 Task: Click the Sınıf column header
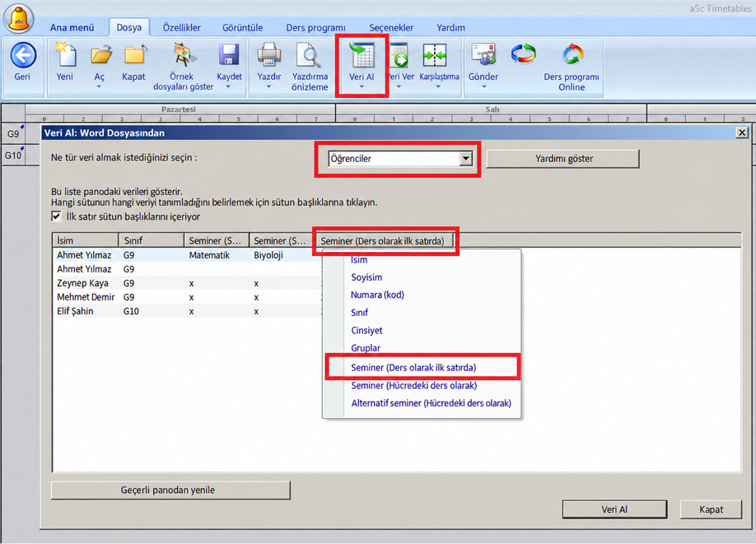(151, 240)
